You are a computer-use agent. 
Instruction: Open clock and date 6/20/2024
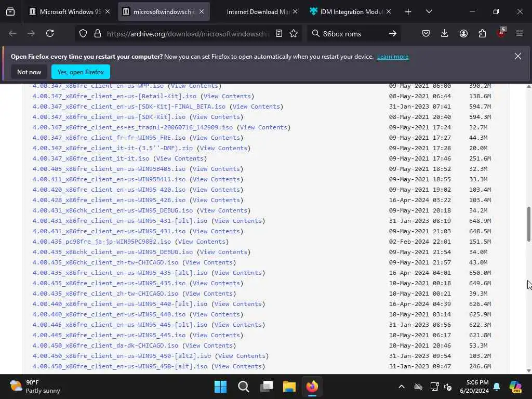coord(474,387)
